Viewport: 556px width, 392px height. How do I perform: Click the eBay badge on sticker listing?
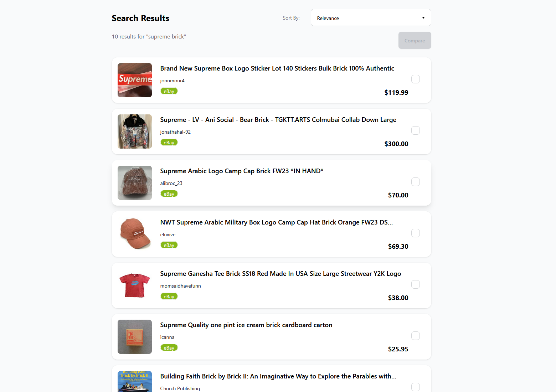169,91
